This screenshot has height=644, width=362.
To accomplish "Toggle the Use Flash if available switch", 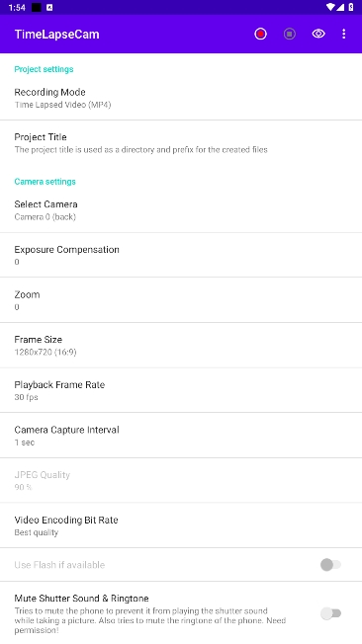I will [330, 565].
